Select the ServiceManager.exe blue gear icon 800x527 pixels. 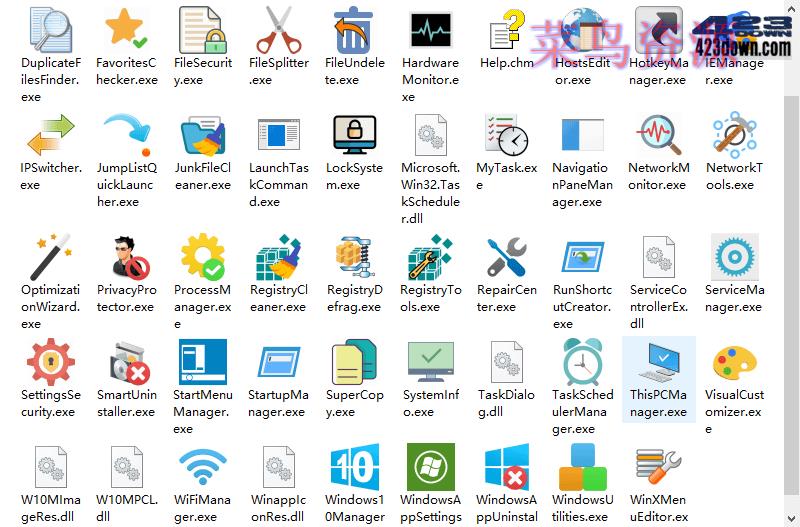(x=735, y=257)
